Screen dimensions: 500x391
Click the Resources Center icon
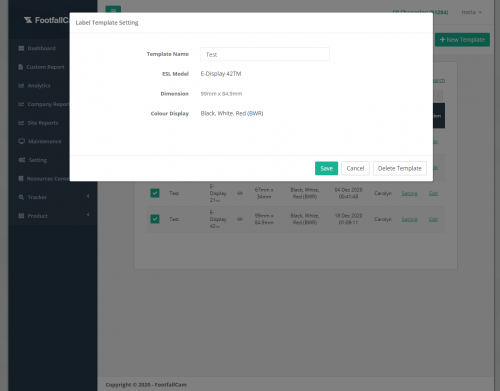click(21, 179)
